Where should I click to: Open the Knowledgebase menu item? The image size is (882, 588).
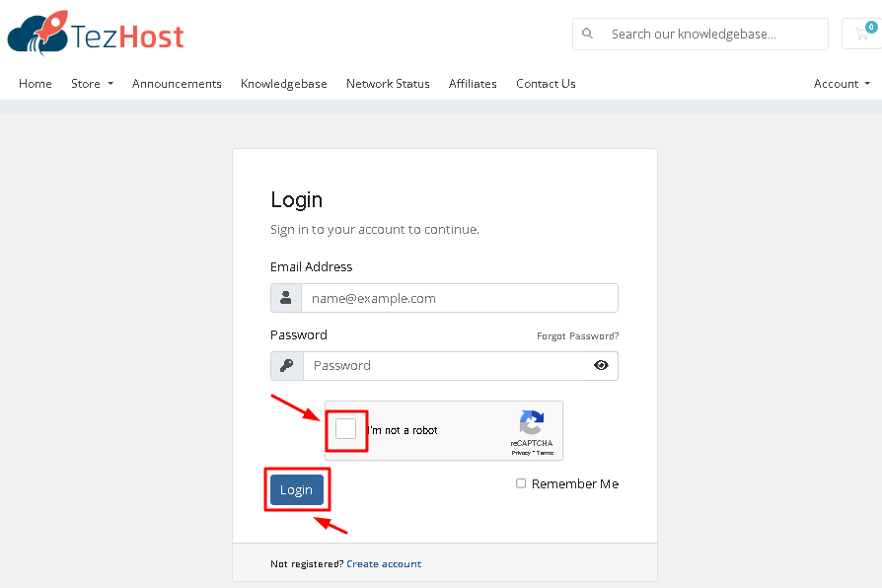click(284, 84)
